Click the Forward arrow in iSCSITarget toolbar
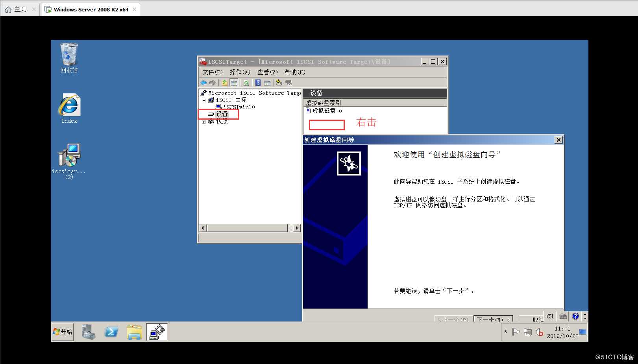The width and height of the screenshot is (638, 364). [x=213, y=83]
